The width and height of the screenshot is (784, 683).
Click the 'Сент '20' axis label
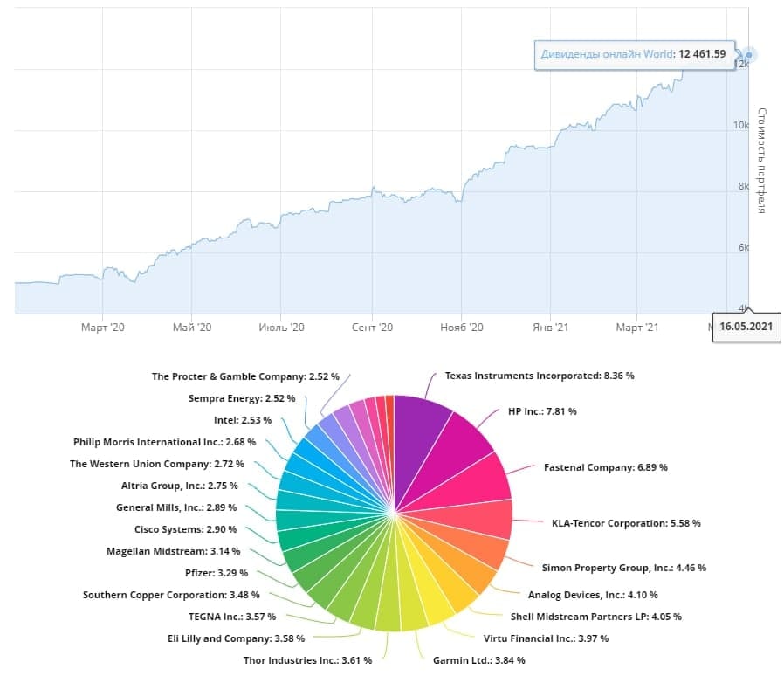tap(372, 328)
